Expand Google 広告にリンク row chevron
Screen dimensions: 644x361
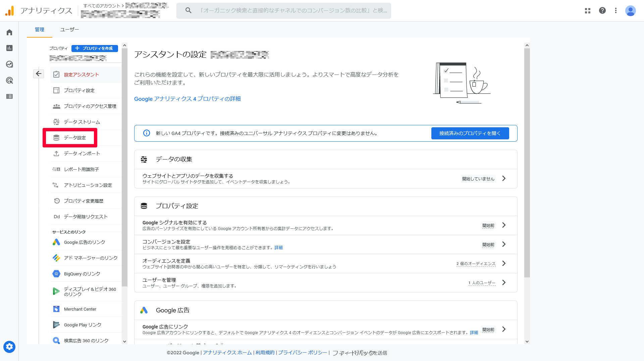504,329
